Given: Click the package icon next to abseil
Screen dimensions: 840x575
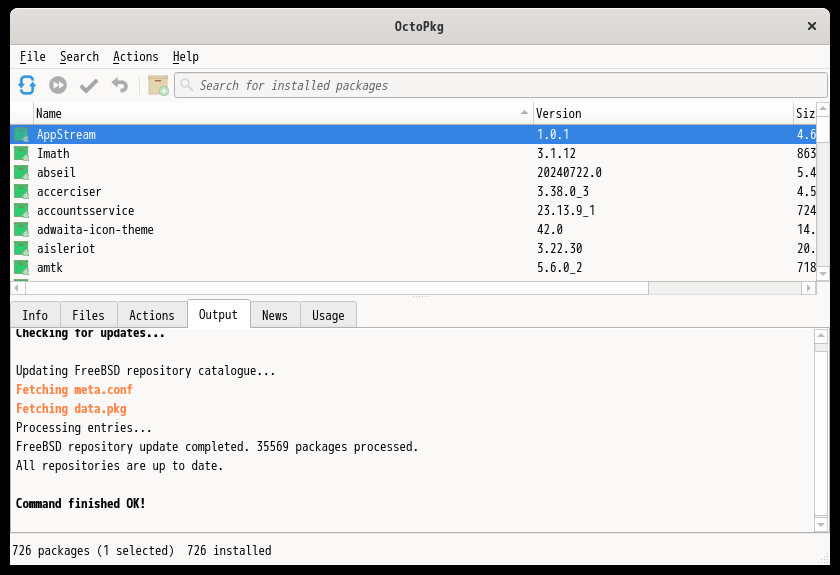Looking at the screenshot, I should pos(21,173).
